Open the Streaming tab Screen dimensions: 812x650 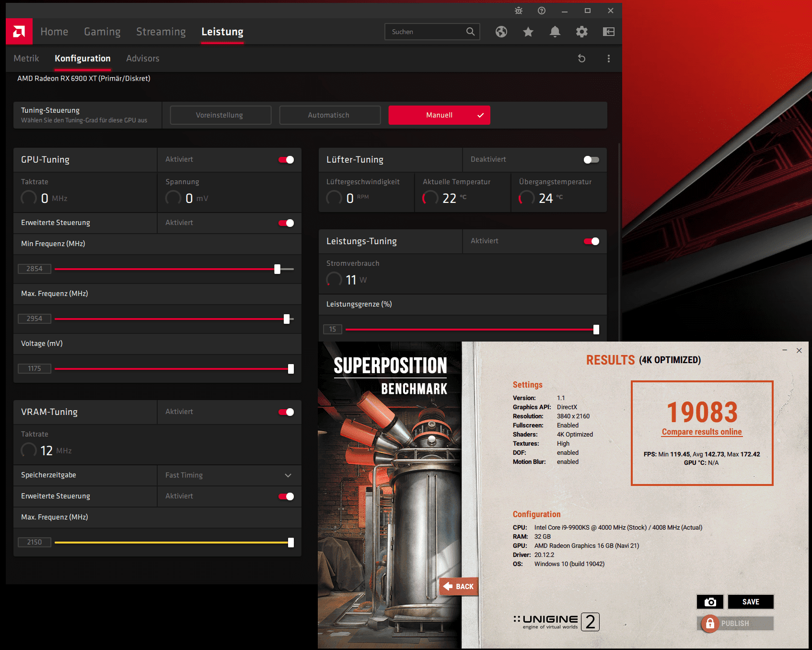(161, 32)
